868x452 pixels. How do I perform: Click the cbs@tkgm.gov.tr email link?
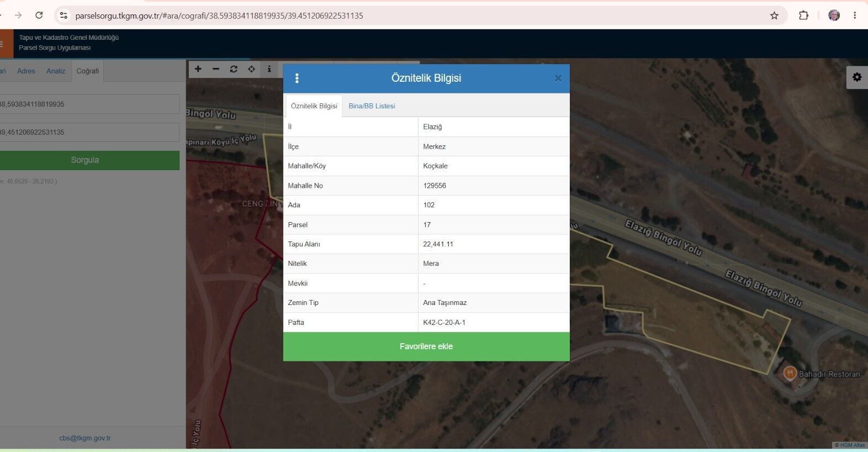pos(85,438)
